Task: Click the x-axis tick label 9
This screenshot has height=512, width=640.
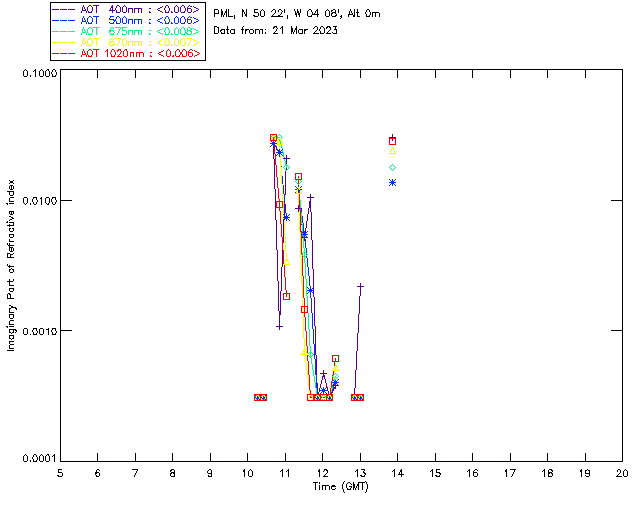Action: [210, 473]
